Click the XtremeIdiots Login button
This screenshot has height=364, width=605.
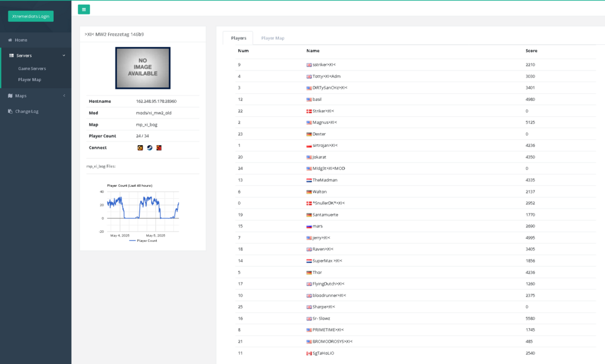pos(30,16)
